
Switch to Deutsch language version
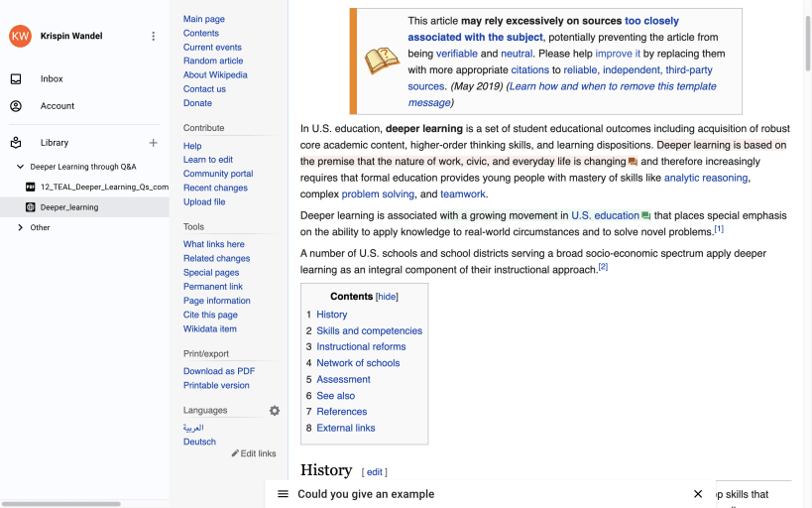pos(199,442)
